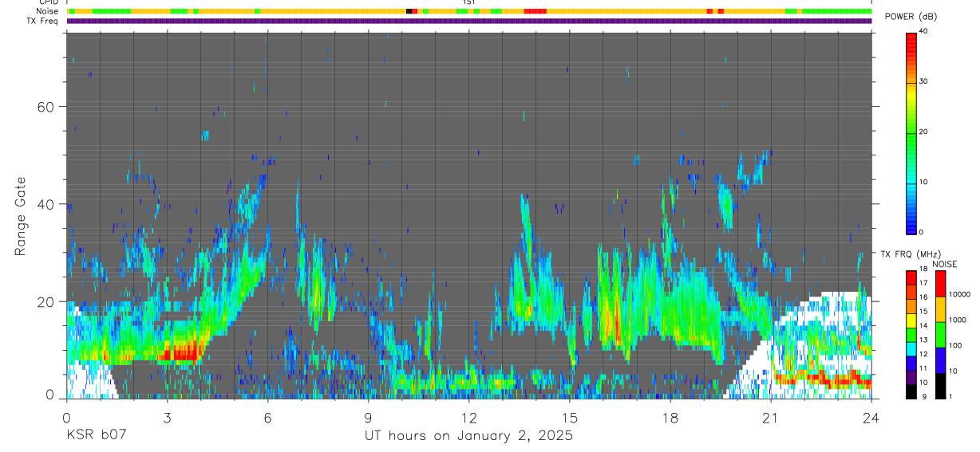Click the TX FRQ (MHz) color scale
This screenshot has height=452, width=980.
(x=911, y=334)
